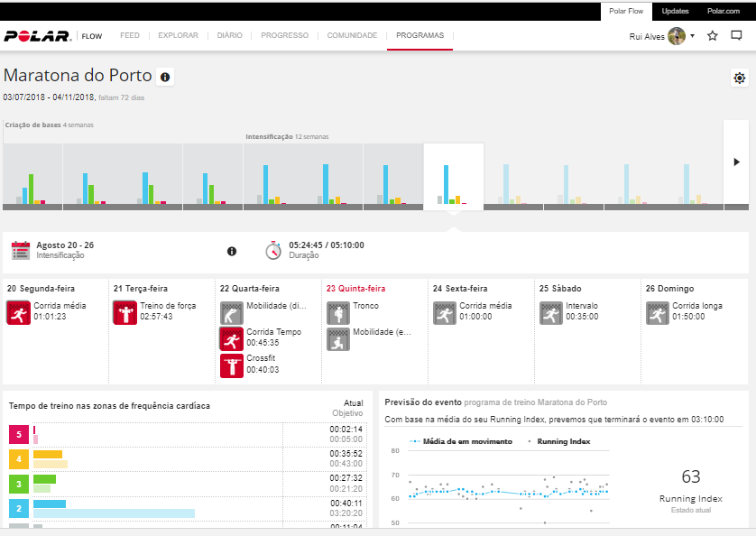Switch to Polar Flow top tab
Viewport: 756px width, 536px height.
tap(626, 11)
